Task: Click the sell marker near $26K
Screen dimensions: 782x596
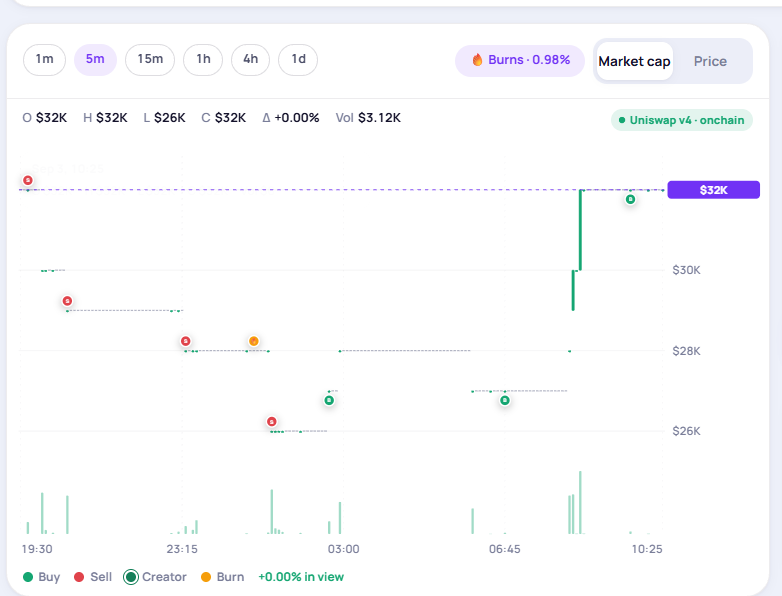Action: (271, 422)
